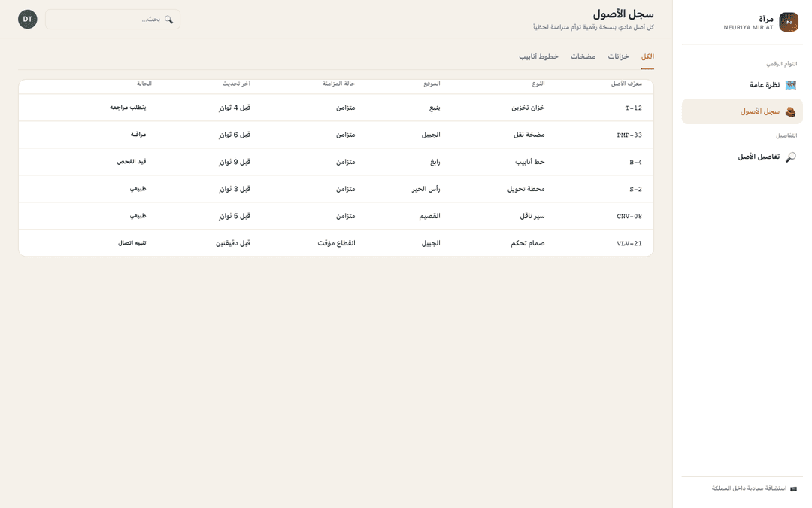Click the استضافة سيادية داخل المملكة footer text
812x508 pixels.
[749, 488]
